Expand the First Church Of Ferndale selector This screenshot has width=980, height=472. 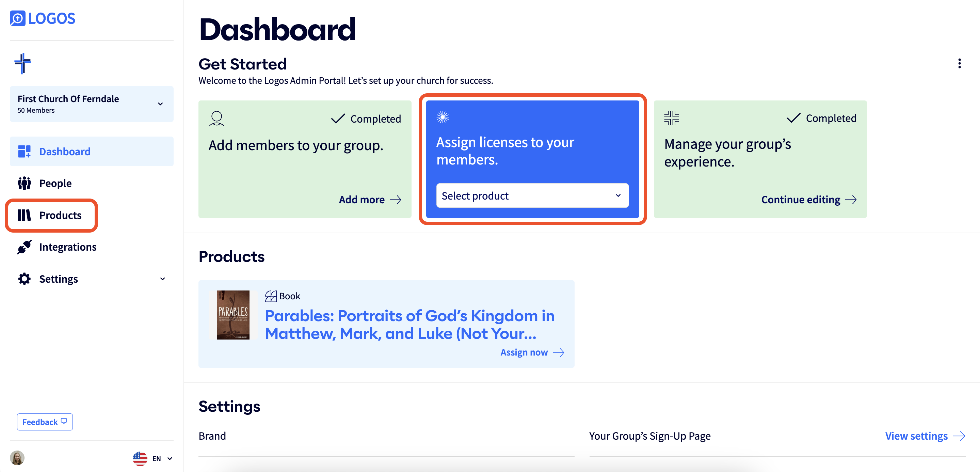[x=92, y=104]
